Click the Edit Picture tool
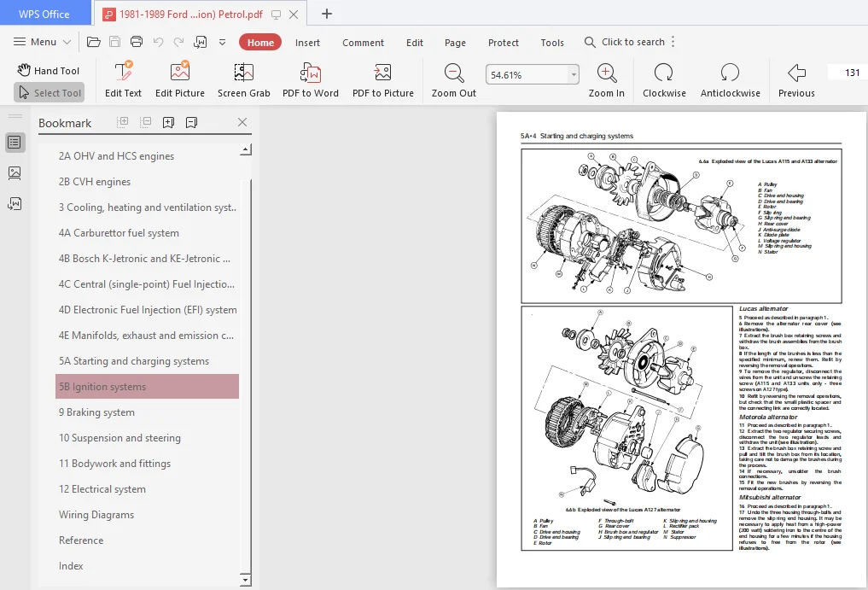Viewport: 868px width, 590px height. (180, 79)
